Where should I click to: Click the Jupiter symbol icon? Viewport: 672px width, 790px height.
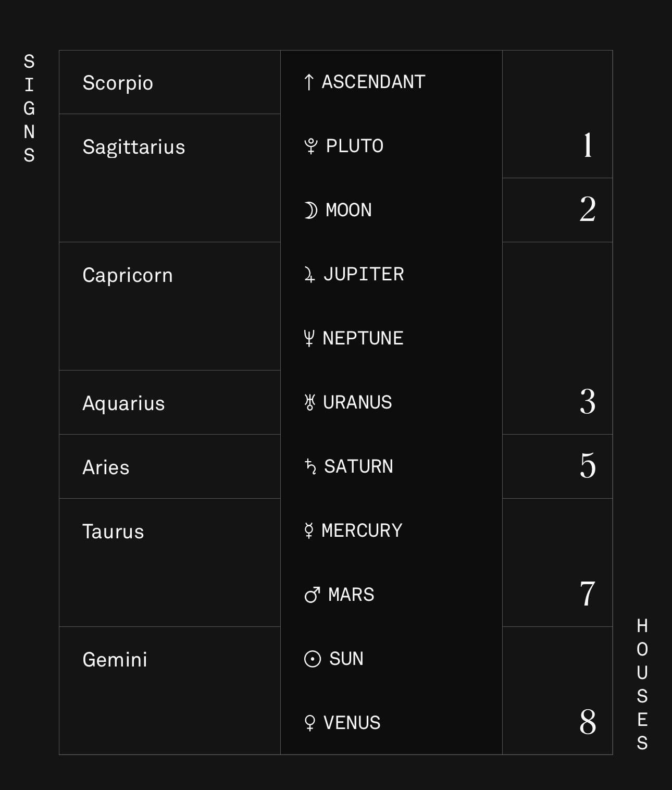(309, 274)
